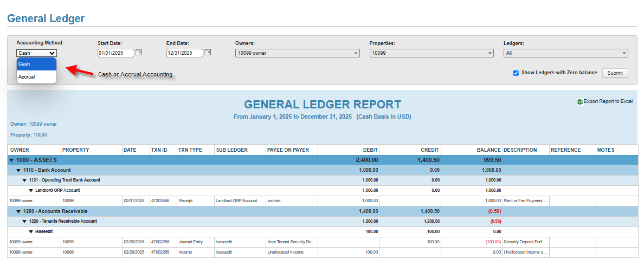The image size is (644, 259).
Task: Choose Accrual in the accounting method list
Action: (x=36, y=77)
